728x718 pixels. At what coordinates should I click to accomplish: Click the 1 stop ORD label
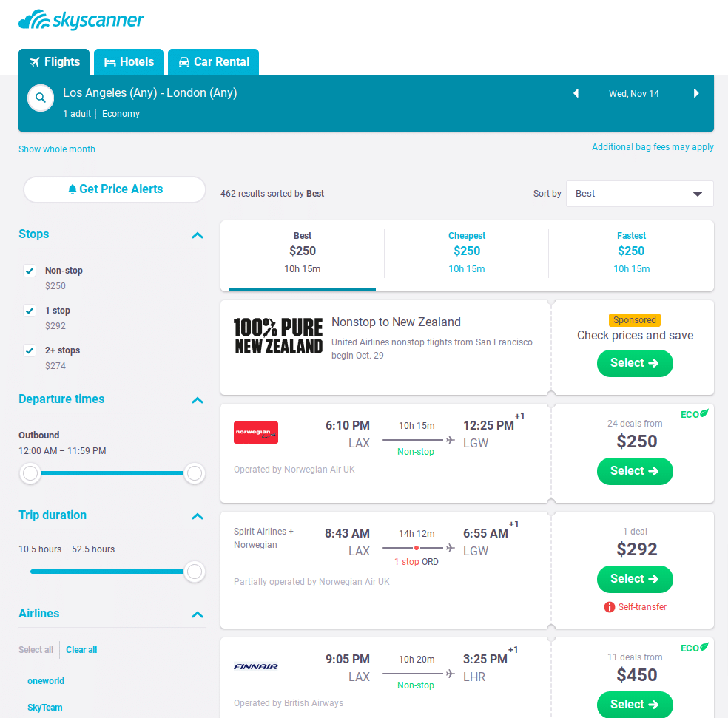(416, 561)
